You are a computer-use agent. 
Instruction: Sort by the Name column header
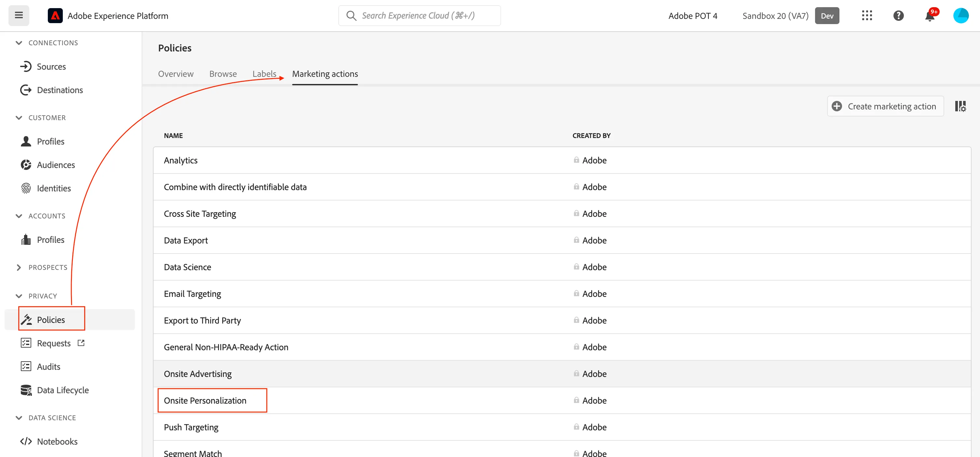pos(173,136)
